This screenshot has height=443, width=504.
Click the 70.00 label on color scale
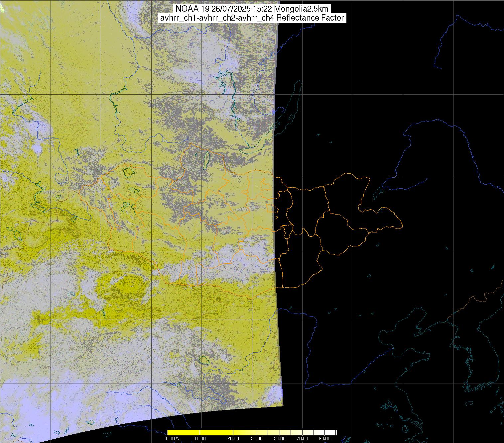point(302,439)
